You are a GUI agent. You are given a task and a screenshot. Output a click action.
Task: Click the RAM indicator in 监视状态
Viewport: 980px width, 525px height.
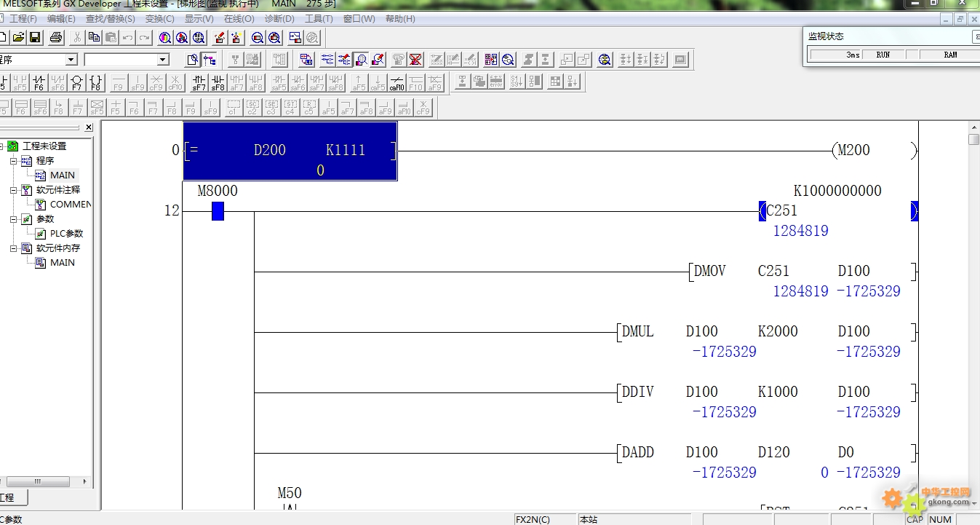pos(950,55)
